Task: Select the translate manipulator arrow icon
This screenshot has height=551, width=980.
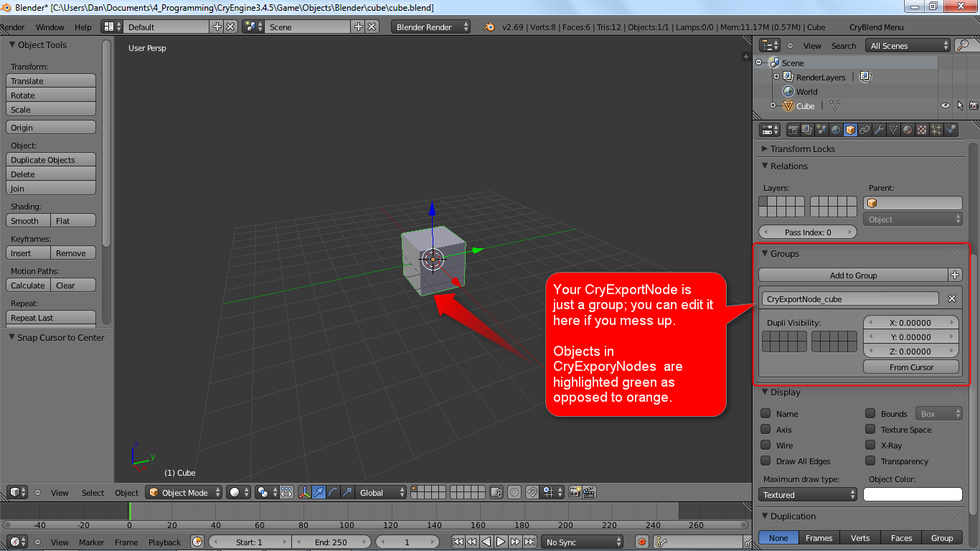Action: (319, 492)
